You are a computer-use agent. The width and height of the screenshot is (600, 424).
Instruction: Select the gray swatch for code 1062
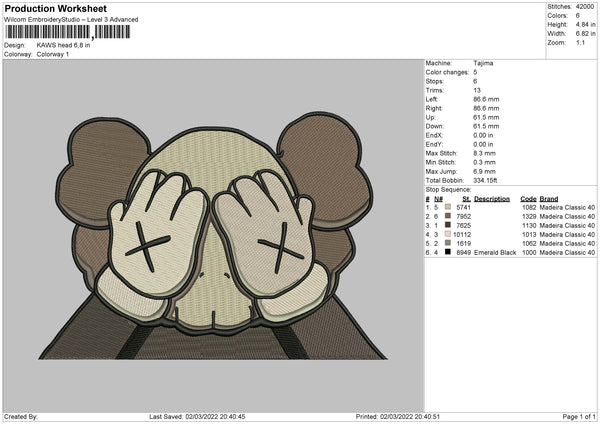(448, 243)
